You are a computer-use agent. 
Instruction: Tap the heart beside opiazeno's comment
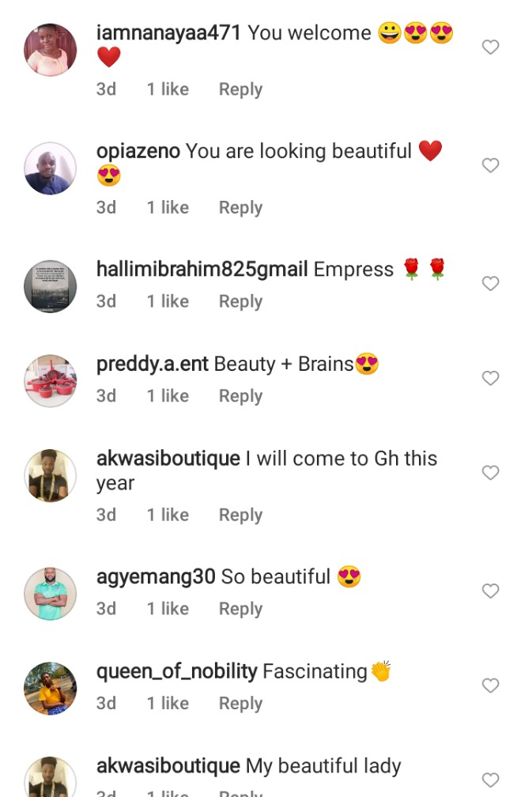pos(490,165)
